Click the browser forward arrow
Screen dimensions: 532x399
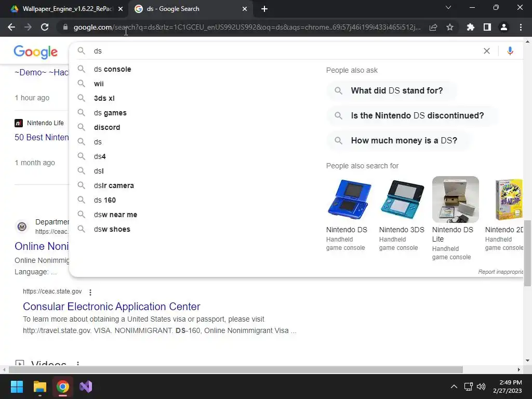(x=28, y=27)
